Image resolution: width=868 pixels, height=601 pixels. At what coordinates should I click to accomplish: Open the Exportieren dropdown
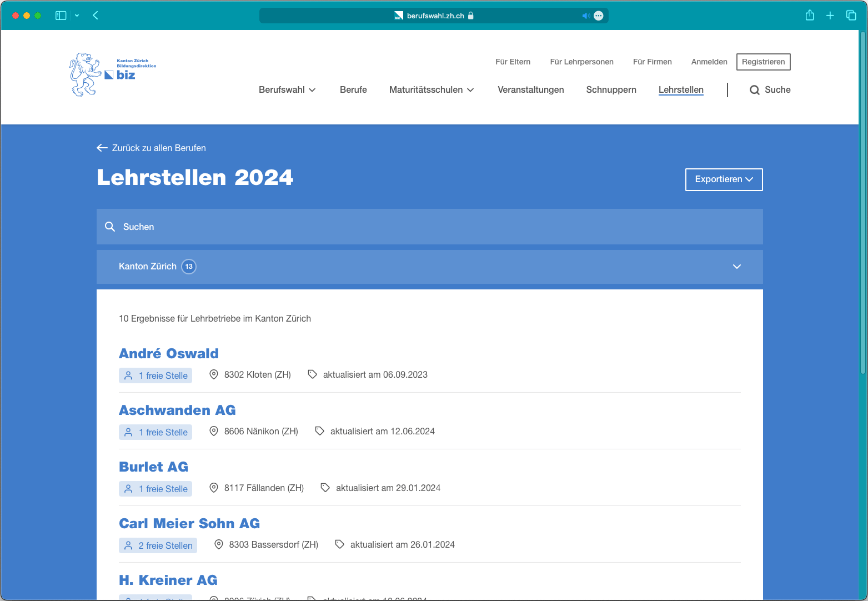point(724,179)
